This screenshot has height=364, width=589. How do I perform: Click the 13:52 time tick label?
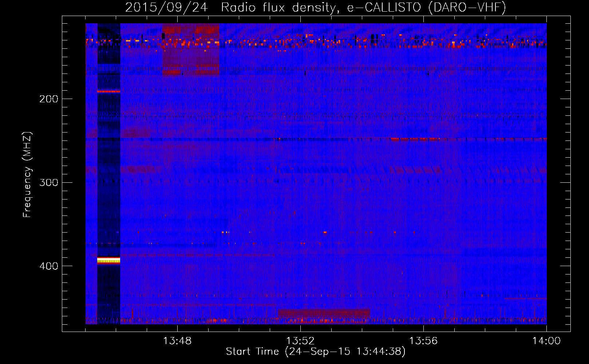tap(300, 341)
